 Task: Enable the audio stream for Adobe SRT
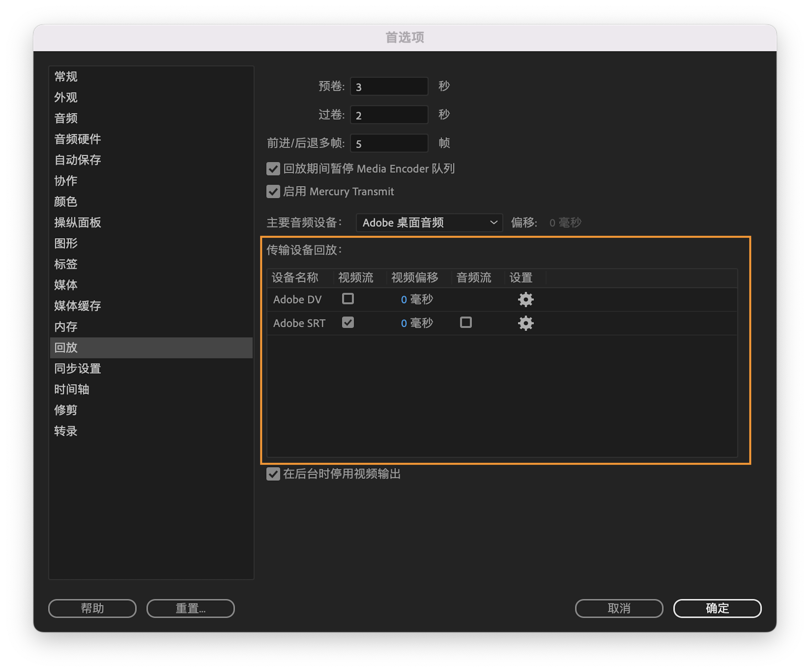(466, 323)
